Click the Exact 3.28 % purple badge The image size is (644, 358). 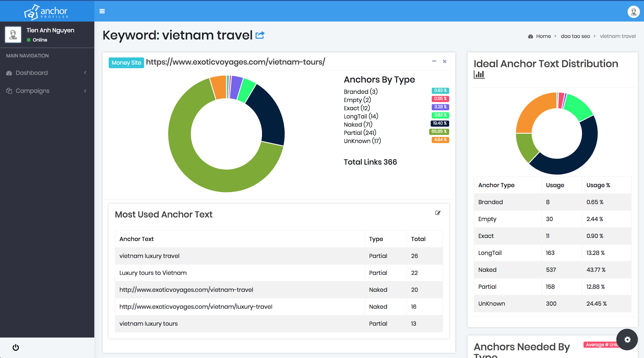(x=440, y=107)
